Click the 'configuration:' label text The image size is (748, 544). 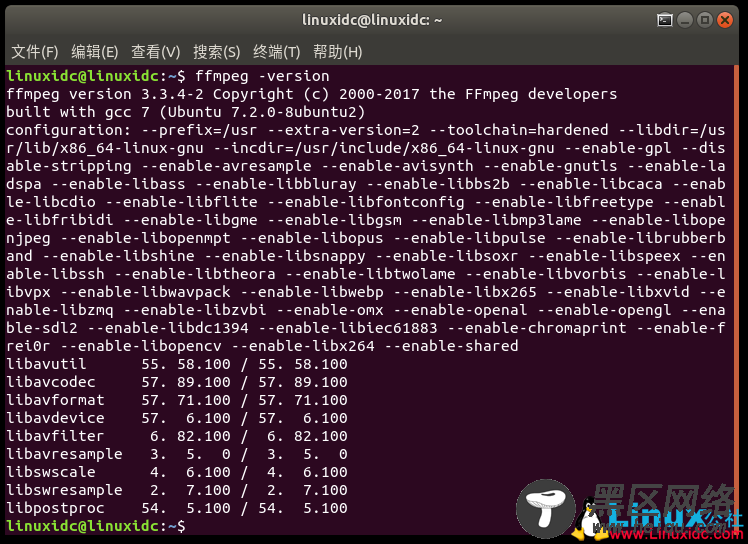click(x=68, y=130)
